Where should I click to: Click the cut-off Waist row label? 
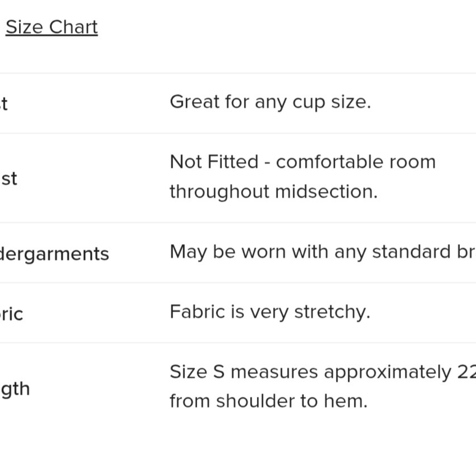click(9, 179)
